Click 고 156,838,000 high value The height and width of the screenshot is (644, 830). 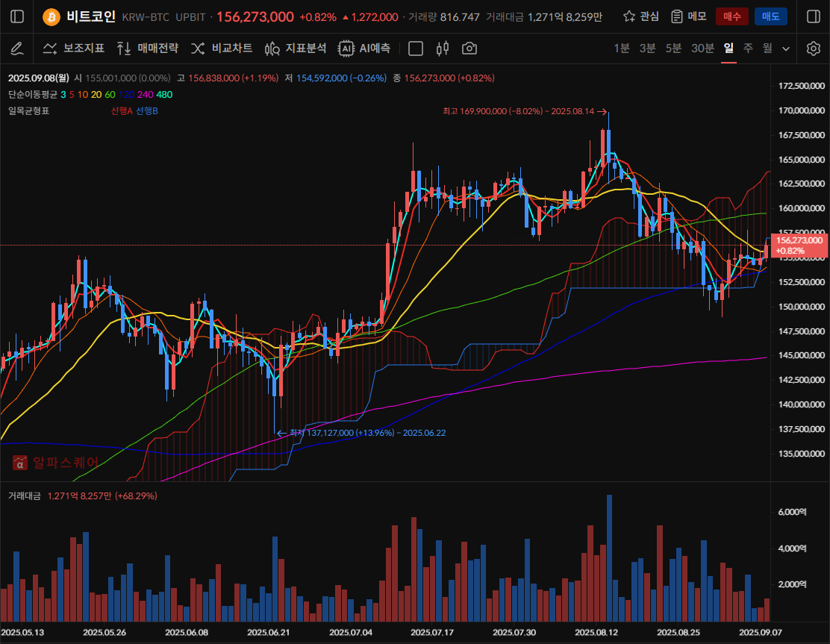pyautogui.click(x=228, y=78)
